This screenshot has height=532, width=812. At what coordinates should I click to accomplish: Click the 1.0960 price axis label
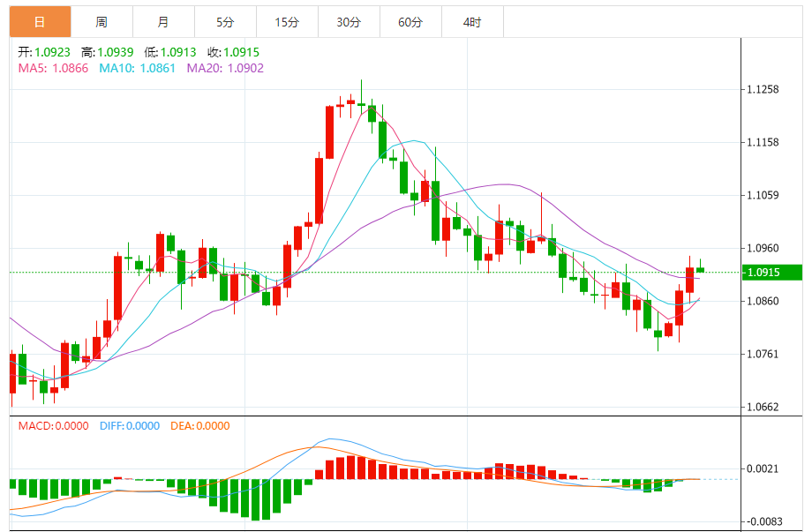[763, 249]
